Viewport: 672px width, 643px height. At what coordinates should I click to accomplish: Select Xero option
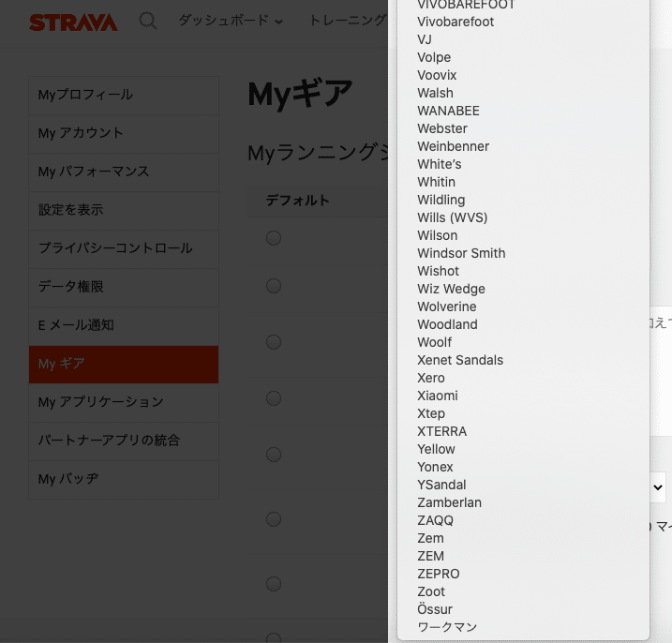[523, 378]
